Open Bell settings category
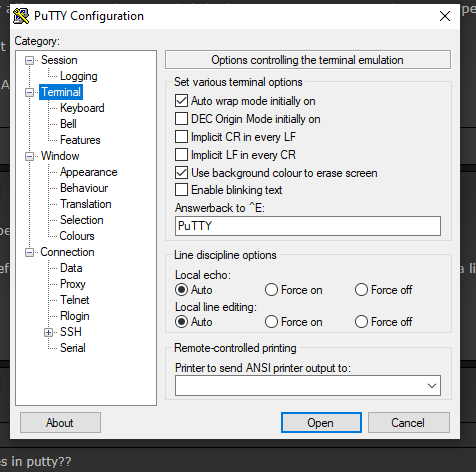Viewport: 476px width, 472px height. point(68,124)
